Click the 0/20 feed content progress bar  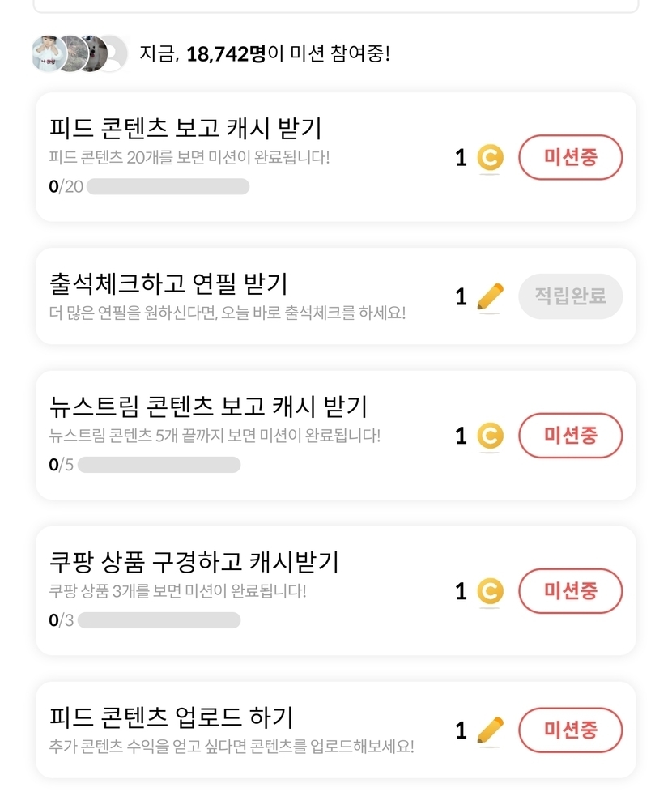pyautogui.click(x=168, y=187)
